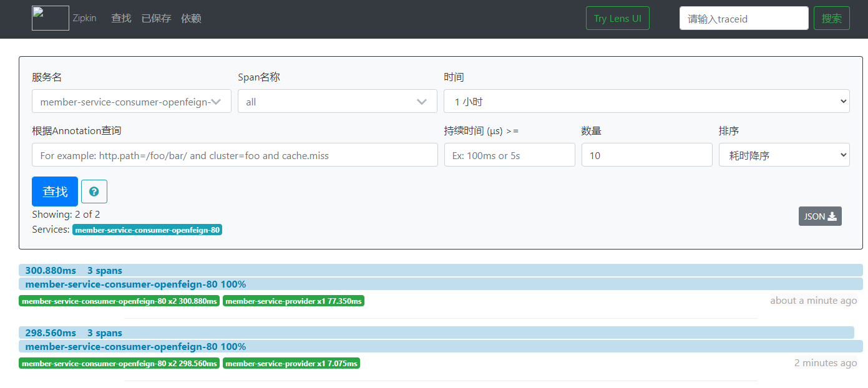The width and height of the screenshot is (868, 388).
Task: Open the 查找 nav tab
Action: tap(121, 19)
